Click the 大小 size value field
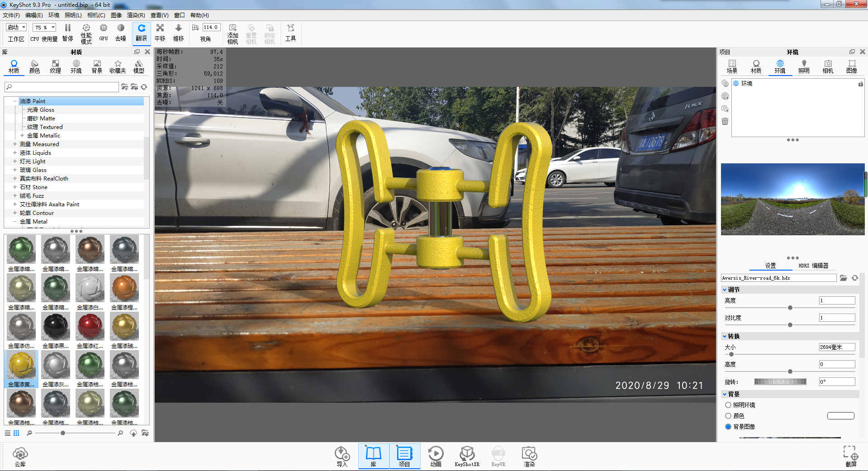This screenshot has height=471, width=868. (837, 347)
